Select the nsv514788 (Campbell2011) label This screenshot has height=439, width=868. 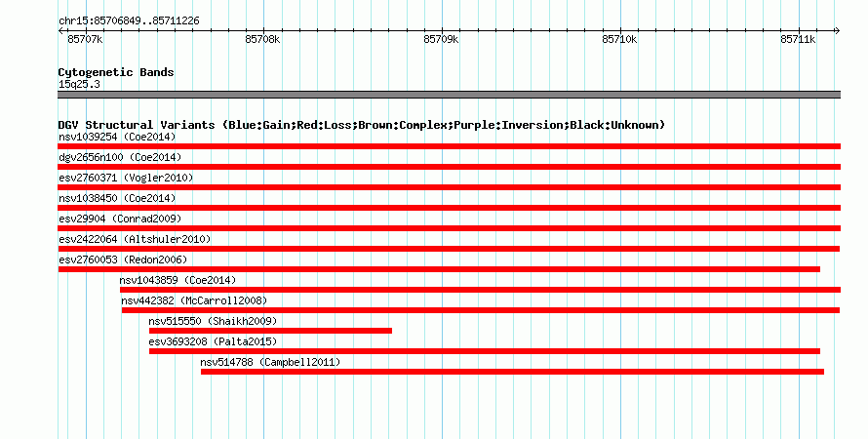pyautogui.click(x=271, y=362)
